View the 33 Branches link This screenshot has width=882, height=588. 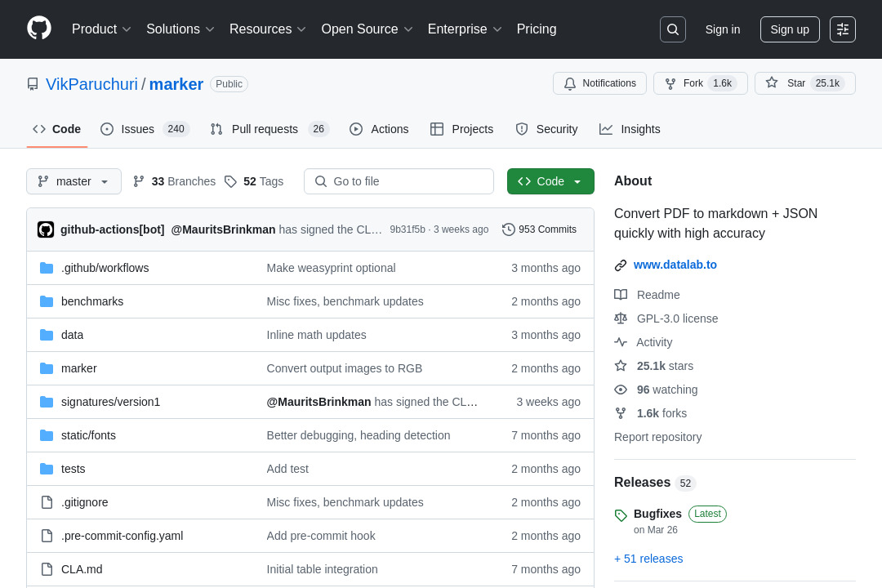coord(175,181)
